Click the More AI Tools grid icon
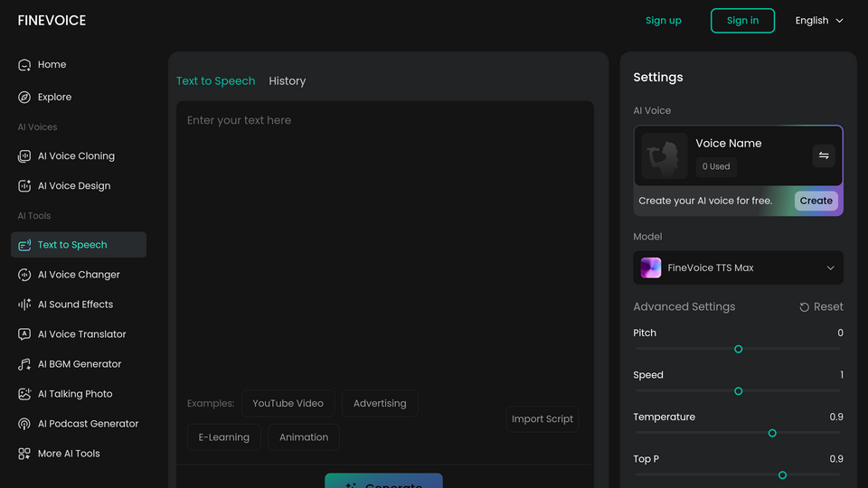Screen dimensions: 868x488 24,454
